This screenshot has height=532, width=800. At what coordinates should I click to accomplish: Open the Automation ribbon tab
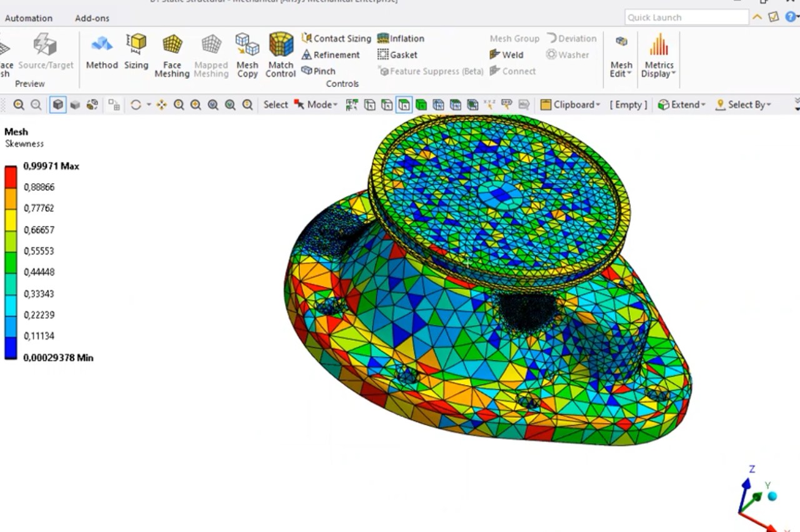pyautogui.click(x=29, y=18)
